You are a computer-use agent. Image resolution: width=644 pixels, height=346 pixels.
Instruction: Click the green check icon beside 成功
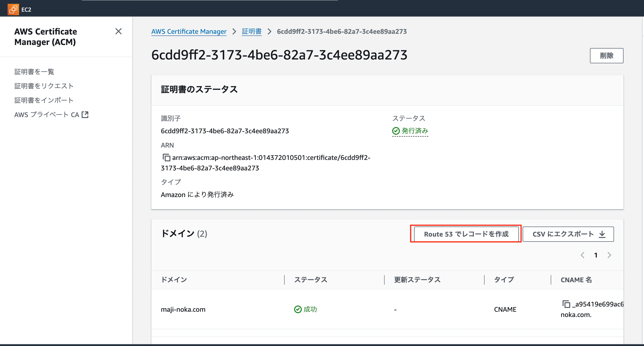click(298, 309)
